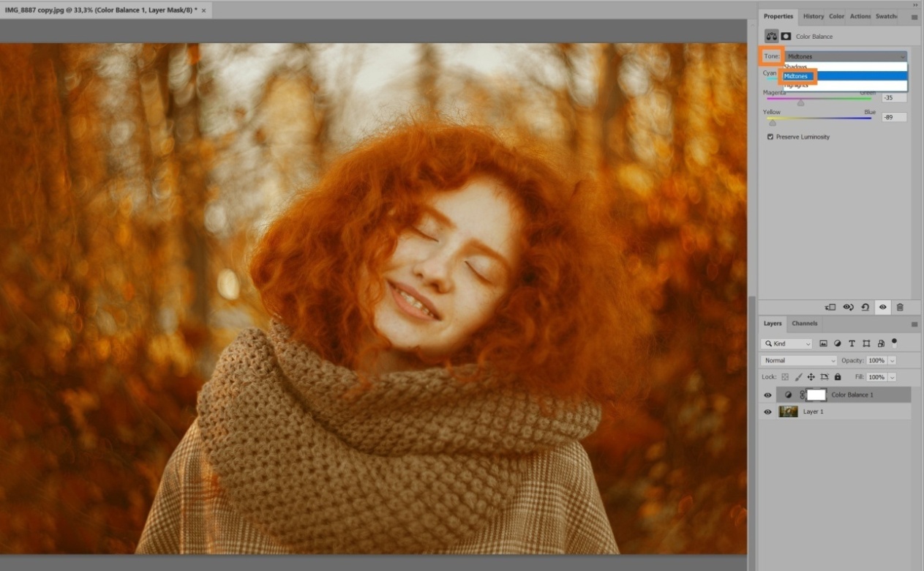Screen dimensions: 924x571
Task: Select the IMG_8887 copy.jpg document tab
Action: coord(100,10)
